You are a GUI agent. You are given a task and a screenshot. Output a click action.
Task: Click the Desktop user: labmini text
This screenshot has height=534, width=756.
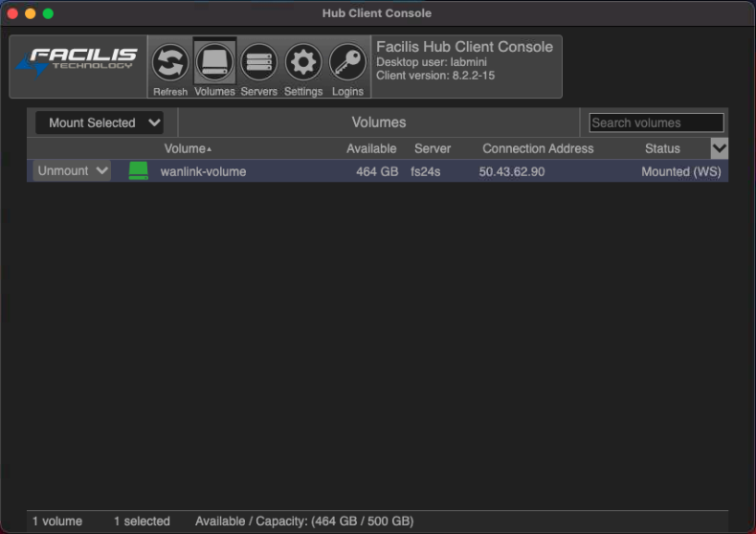(x=432, y=62)
